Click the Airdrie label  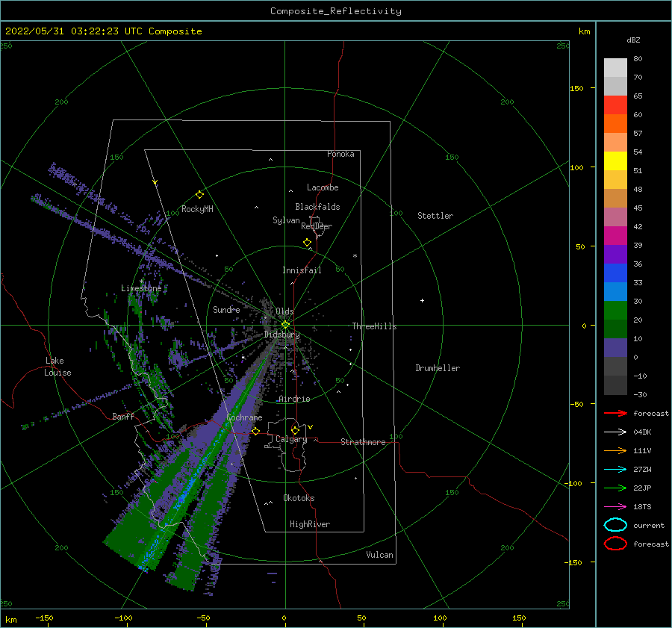[x=294, y=399]
